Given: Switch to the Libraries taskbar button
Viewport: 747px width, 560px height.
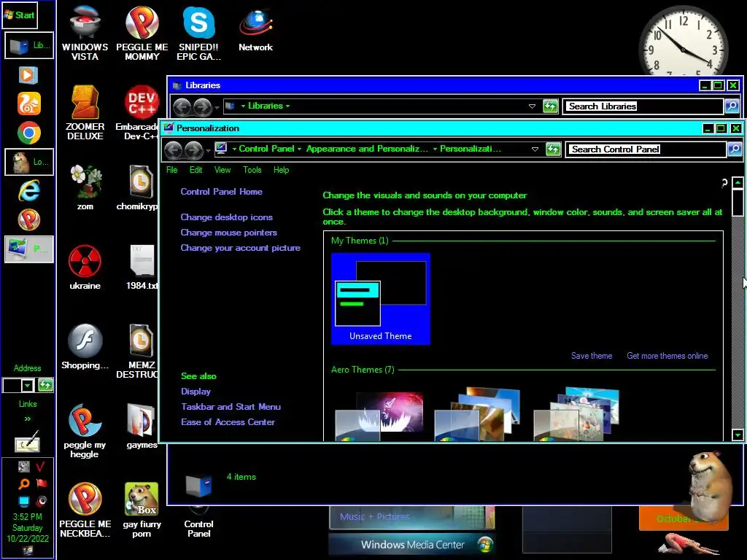Looking at the screenshot, I should tap(29, 46).
